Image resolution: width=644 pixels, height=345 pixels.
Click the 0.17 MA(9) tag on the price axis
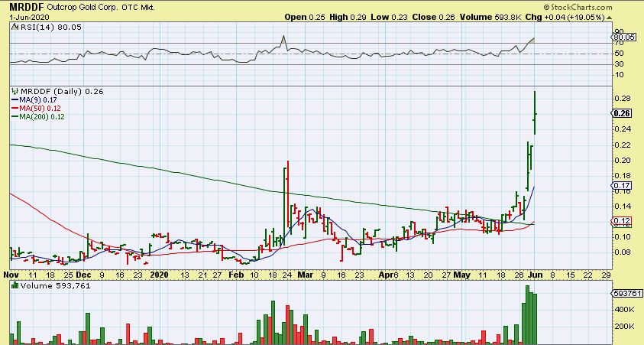pos(622,186)
